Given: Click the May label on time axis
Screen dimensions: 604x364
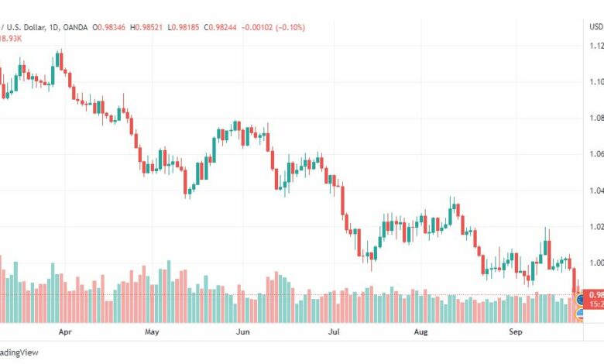Looking at the screenshot, I should click(152, 331).
